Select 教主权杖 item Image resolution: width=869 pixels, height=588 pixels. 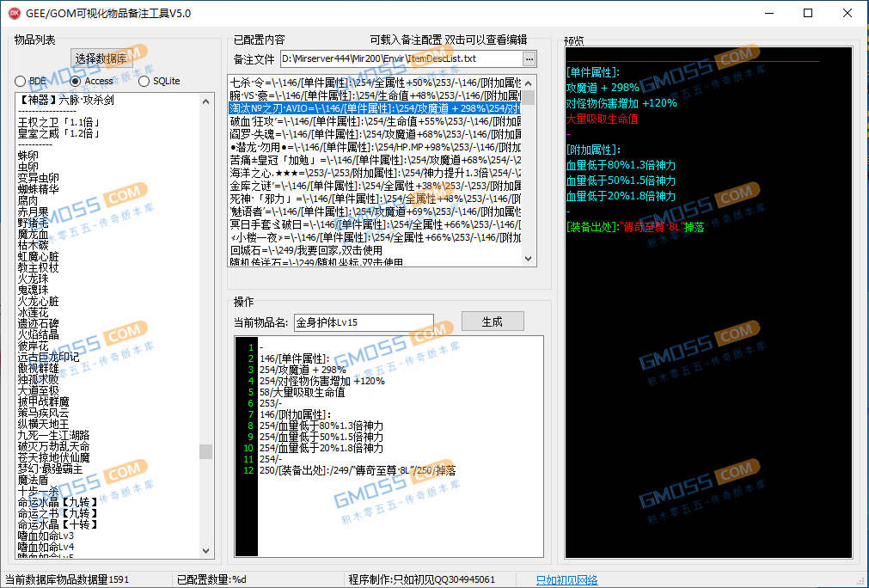pyautogui.click(x=38, y=267)
